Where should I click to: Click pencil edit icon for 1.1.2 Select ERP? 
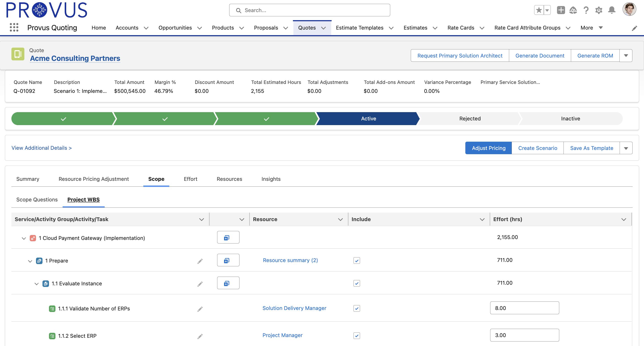click(200, 336)
